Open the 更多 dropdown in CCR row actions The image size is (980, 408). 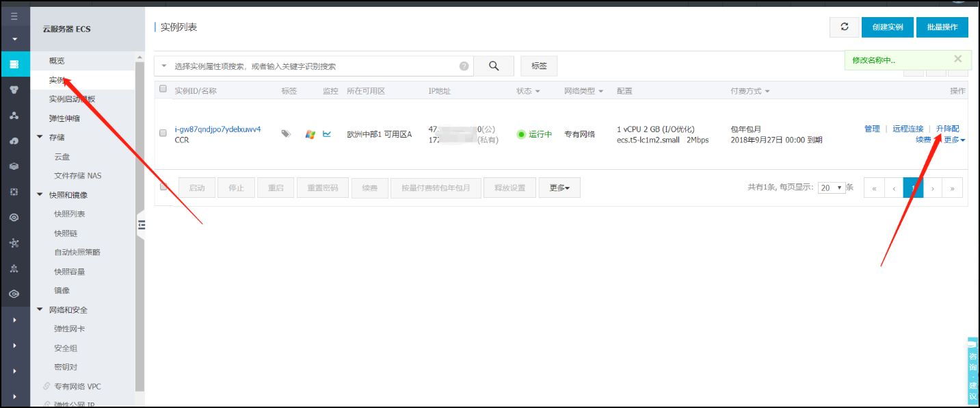(955, 140)
